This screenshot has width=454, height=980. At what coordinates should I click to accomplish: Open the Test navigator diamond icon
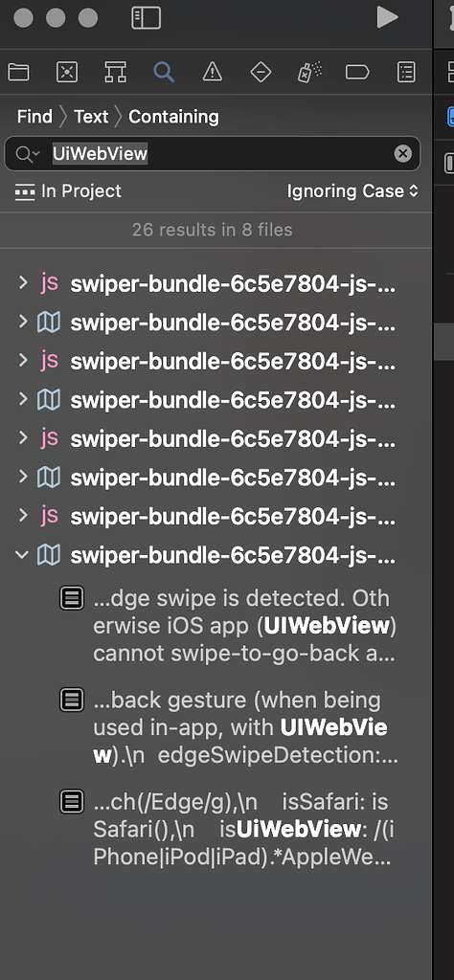(x=261, y=73)
